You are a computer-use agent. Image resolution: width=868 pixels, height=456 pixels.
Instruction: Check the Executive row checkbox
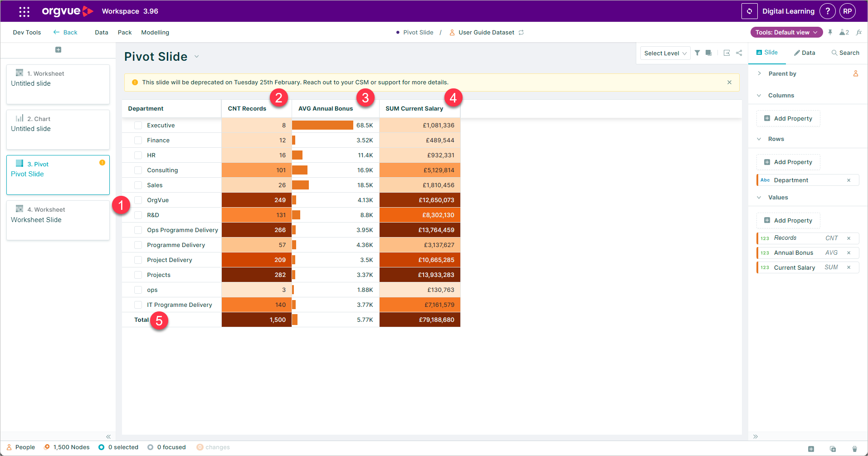(x=138, y=125)
